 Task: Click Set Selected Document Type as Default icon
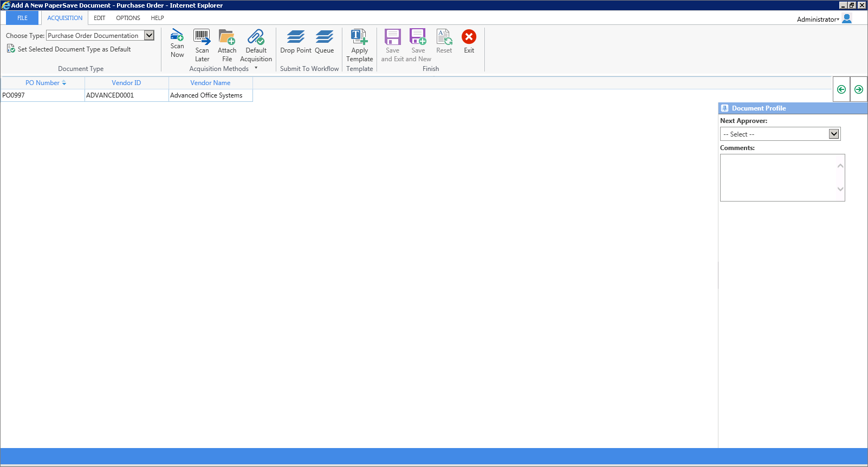click(x=11, y=49)
